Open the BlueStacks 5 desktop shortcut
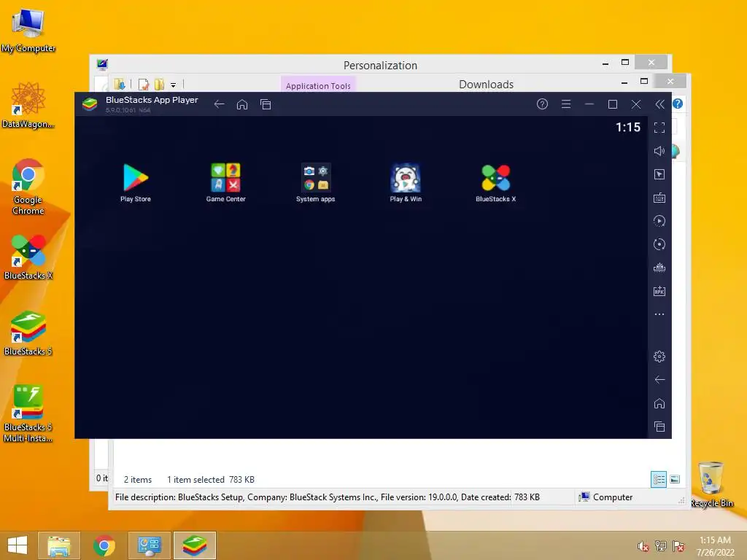The width and height of the screenshot is (747, 560). (28, 333)
